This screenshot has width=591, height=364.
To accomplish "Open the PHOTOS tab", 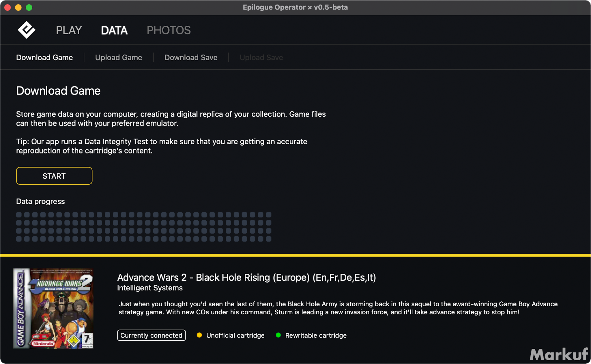I will coord(169,30).
